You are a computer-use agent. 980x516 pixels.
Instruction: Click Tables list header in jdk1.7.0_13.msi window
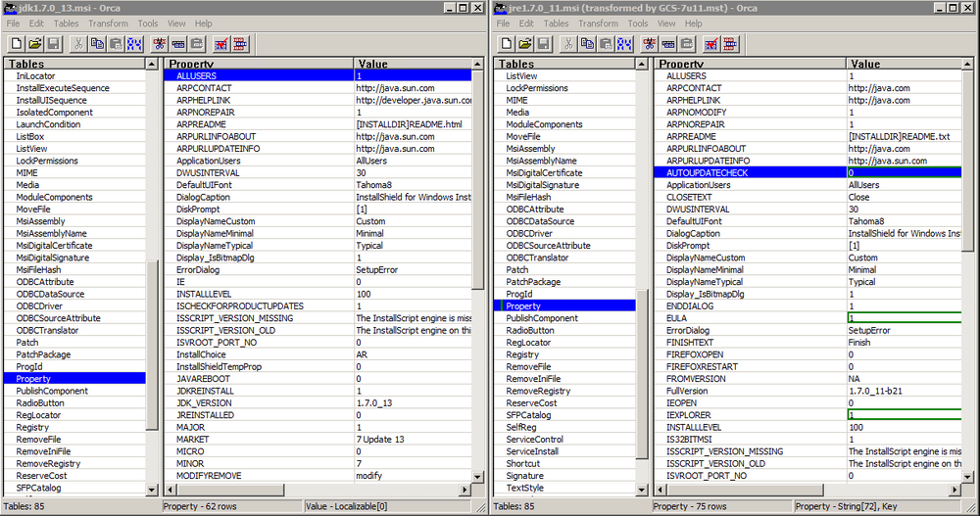click(75, 64)
